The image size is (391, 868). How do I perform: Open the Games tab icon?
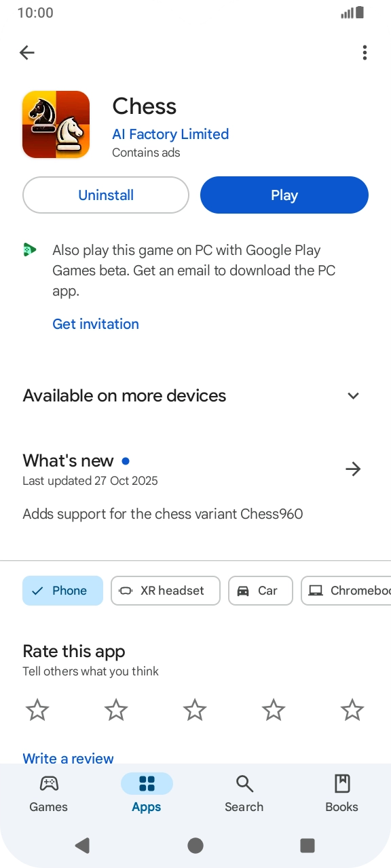[x=48, y=785]
